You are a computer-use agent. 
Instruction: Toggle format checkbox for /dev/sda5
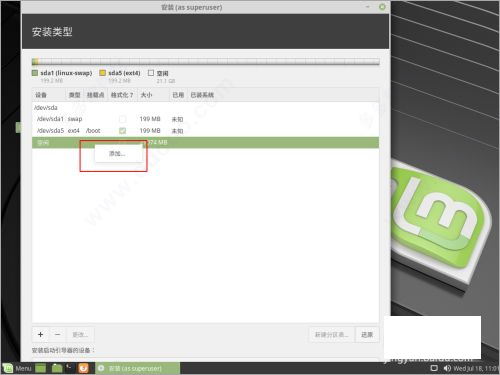pos(123,131)
